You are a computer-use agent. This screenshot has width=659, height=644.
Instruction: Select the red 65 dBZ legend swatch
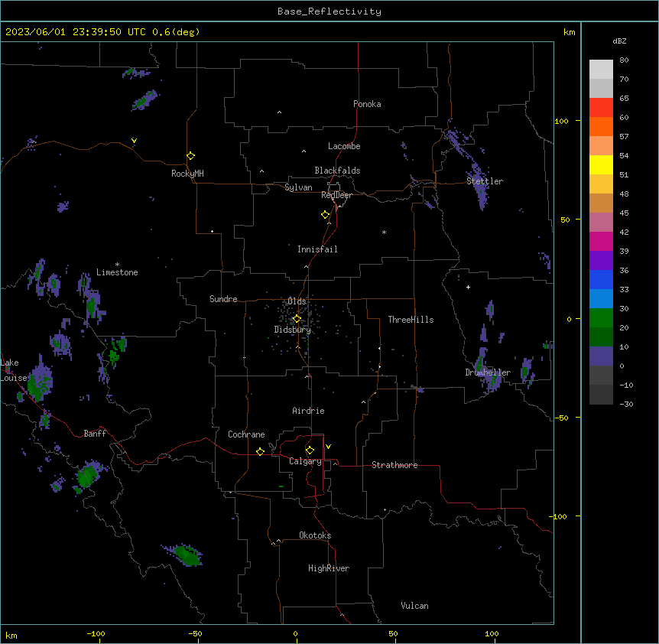tap(601, 108)
